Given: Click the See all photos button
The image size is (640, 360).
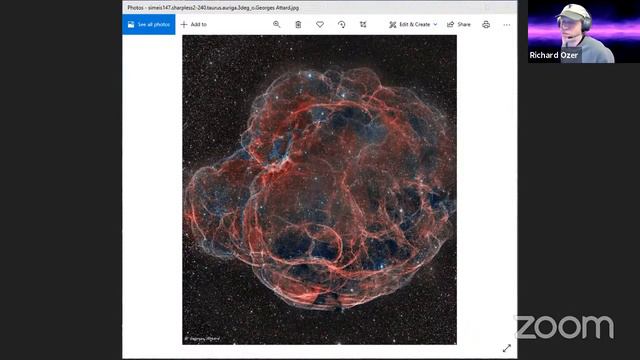Looking at the screenshot, I should coord(149,24).
